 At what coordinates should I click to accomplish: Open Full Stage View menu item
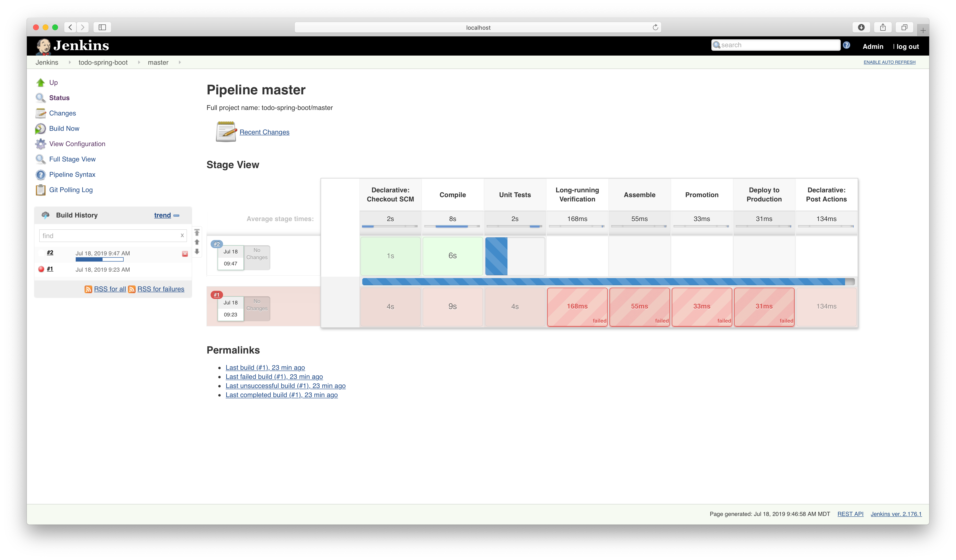tap(72, 159)
